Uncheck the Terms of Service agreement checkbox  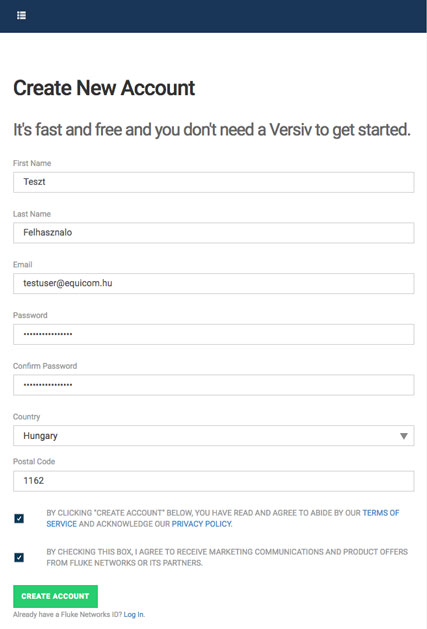[x=19, y=519]
